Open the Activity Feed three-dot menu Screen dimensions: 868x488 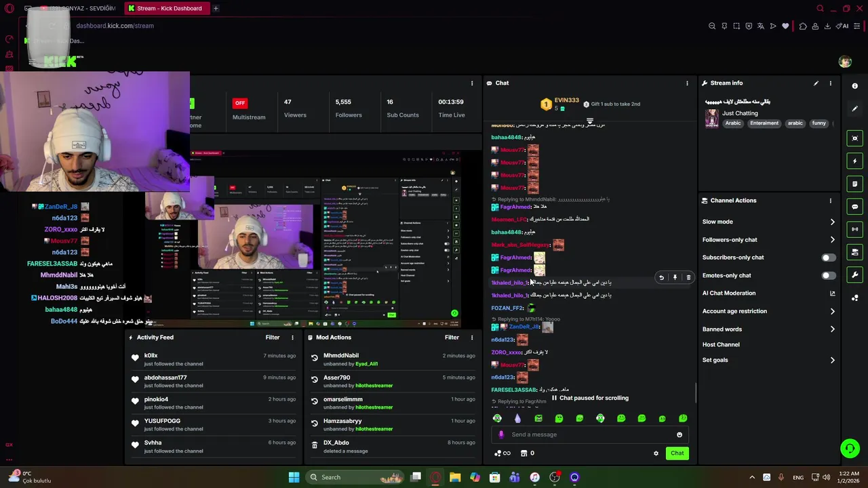click(293, 338)
